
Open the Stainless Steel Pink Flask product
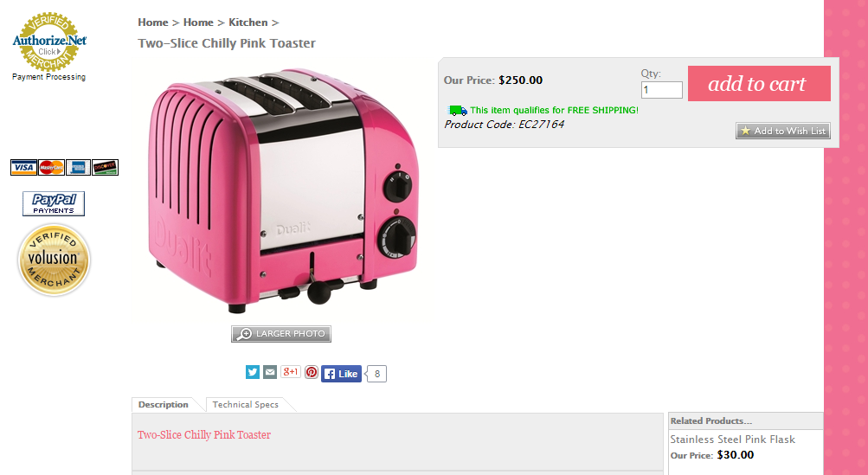coord(732,439)
